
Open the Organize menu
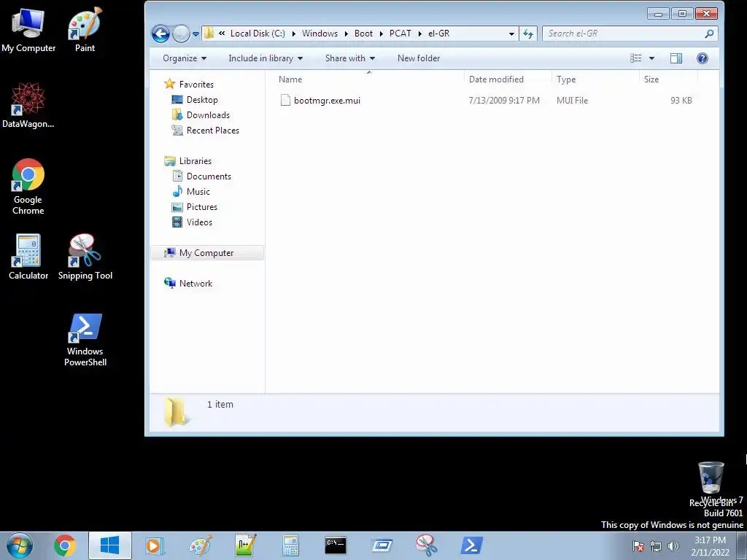pyautogui.click(x=185, y=58)
